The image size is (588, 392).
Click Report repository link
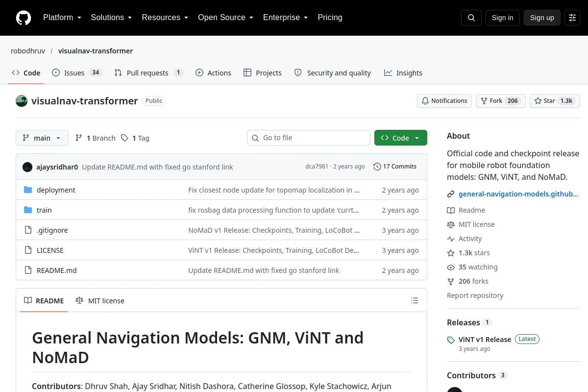tap(475, 295)
